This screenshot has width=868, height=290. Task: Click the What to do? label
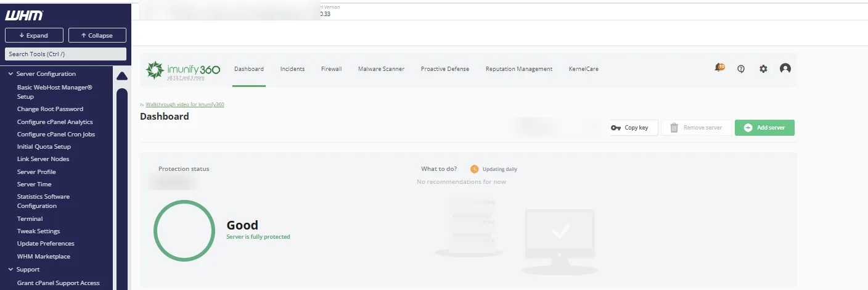coord(439,169)
